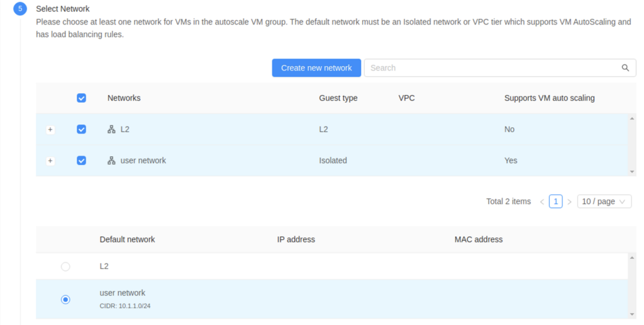Screen dimensions: 644x325
Task: Click the Create new network button
Action: (316, 68)
